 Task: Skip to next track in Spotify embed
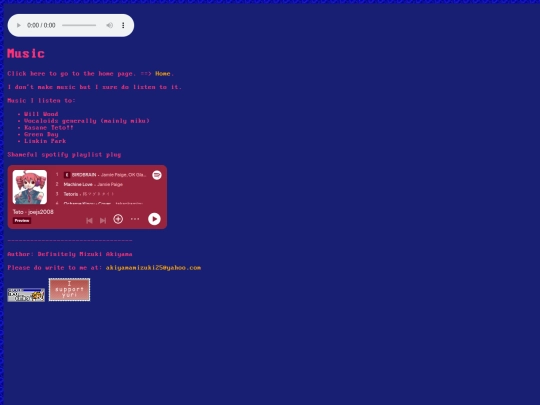pyautogui.click(x=103, y=220)
